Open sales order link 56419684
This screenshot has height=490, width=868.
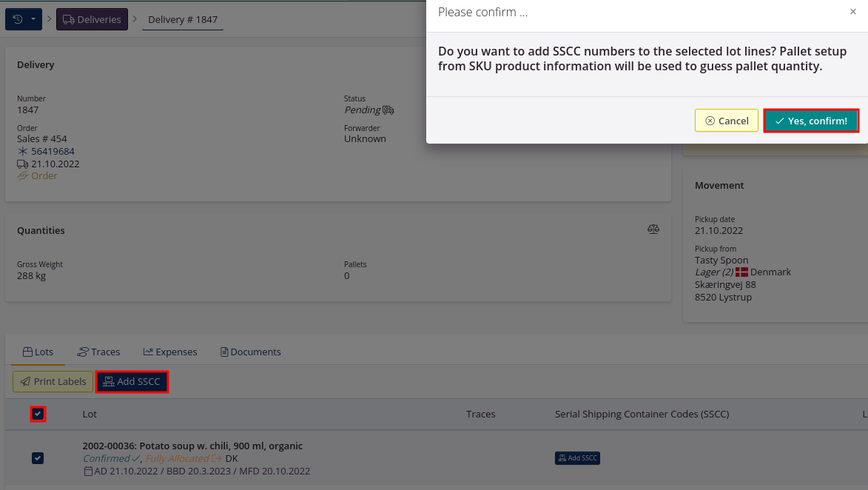pyautogui.click(x=53, y=152)
